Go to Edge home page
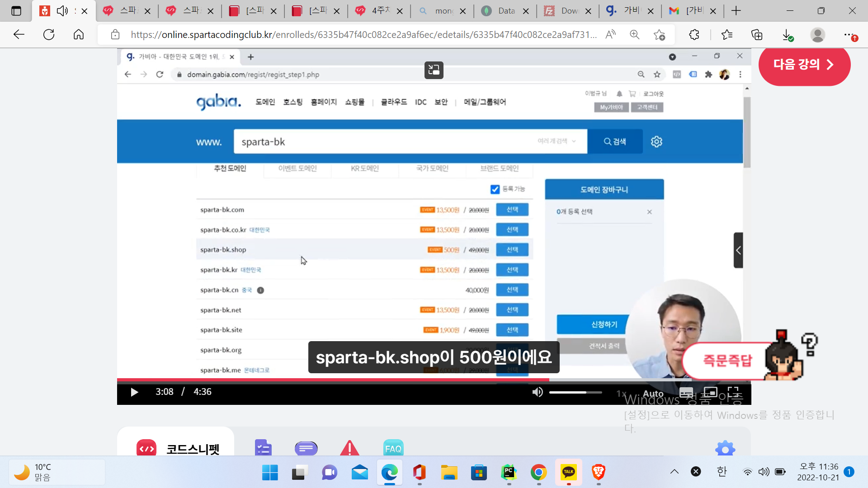The height and width of the screenshot is (488, 868). coord(79,34)
